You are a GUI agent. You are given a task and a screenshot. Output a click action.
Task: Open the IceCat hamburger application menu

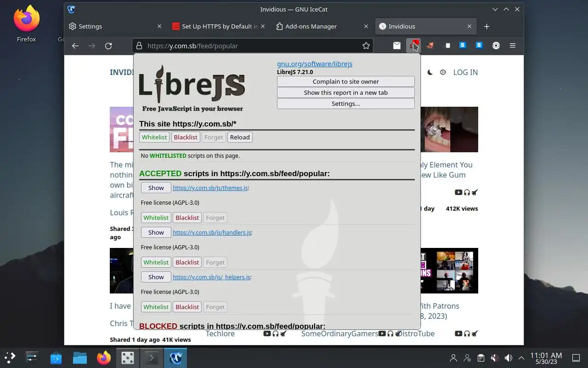pos(513,46)
